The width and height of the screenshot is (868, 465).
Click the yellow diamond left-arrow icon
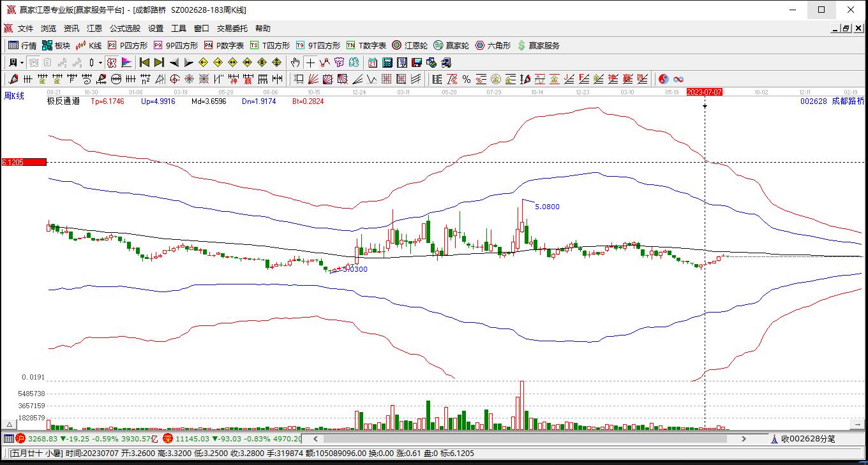click(203, 63)
